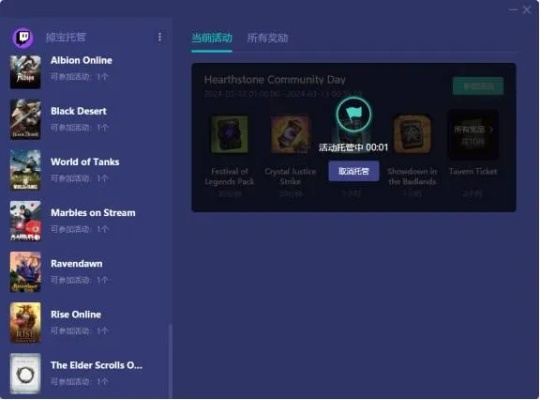Click the green flag hosting status icon
The height and width of the screenshot is (400, 540).
coord(354,115)
